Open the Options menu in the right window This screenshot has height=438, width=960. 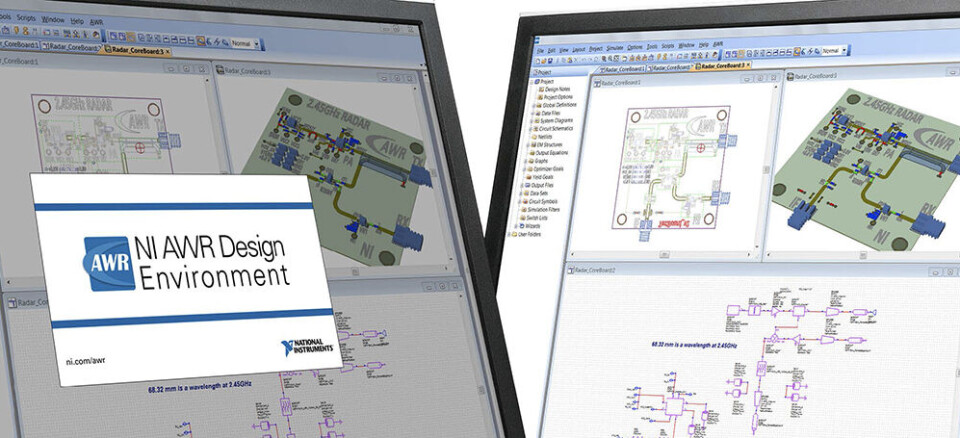[x=635, y=48]
